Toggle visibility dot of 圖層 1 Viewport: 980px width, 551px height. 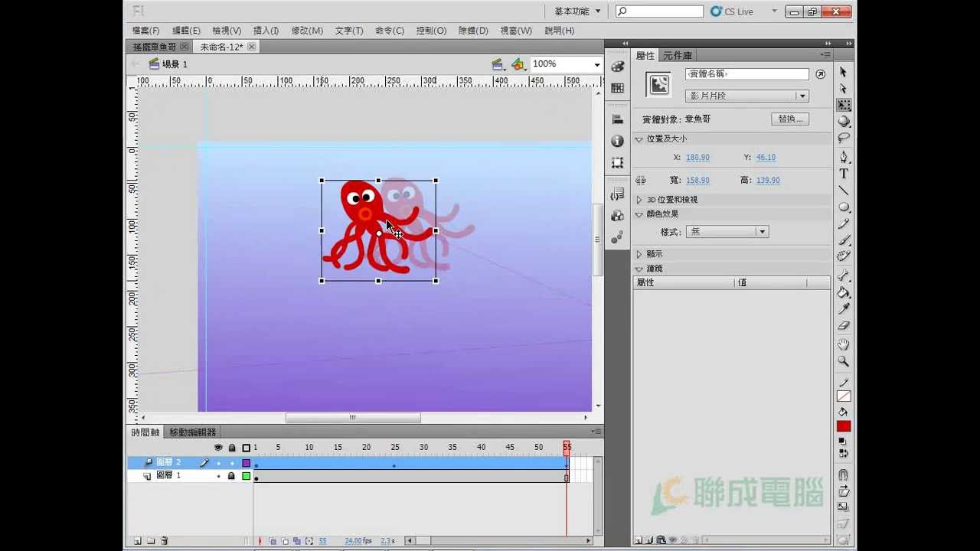coord(218,476)
